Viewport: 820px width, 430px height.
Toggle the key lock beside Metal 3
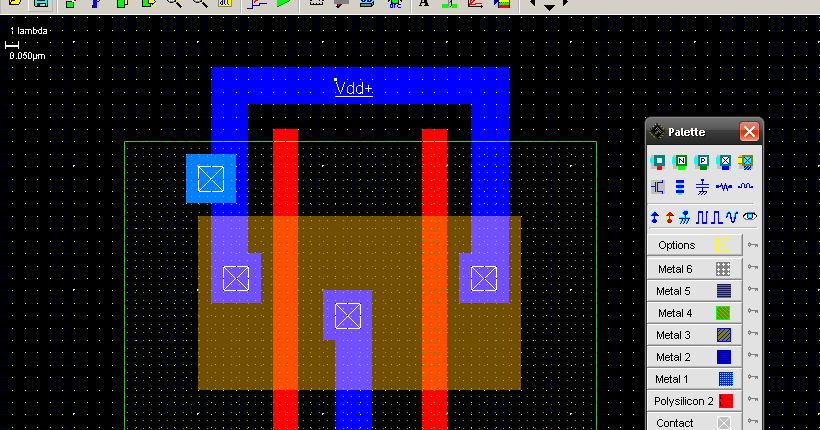(x=753, y=333)
